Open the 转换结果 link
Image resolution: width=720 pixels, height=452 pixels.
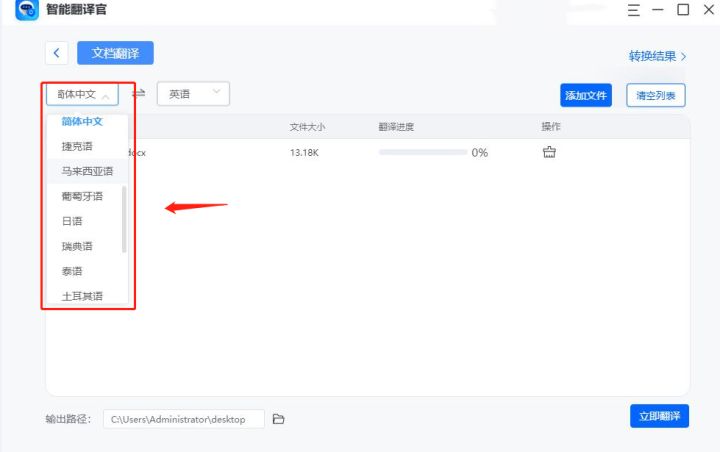(x=657, y=56)
